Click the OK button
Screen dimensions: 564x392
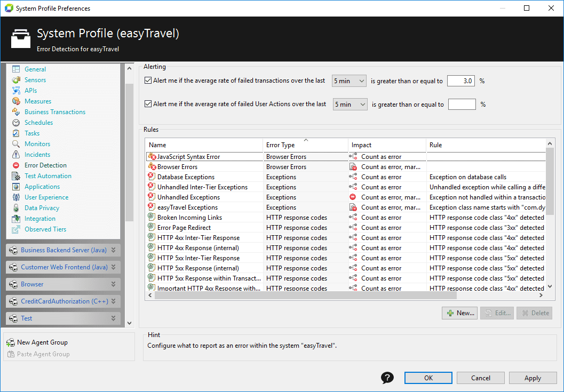428,378
